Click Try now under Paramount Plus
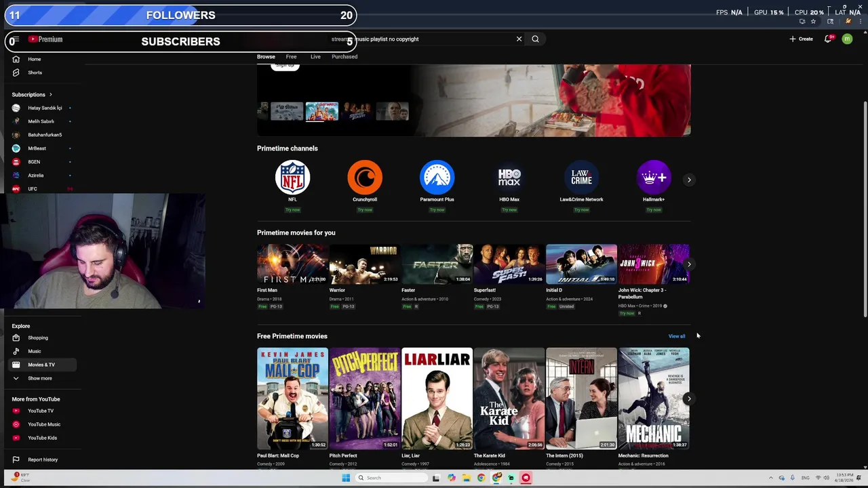 437,209
